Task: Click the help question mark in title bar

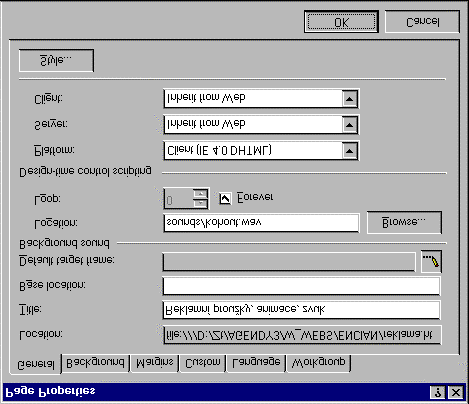Action: click(x=438, y=392)
